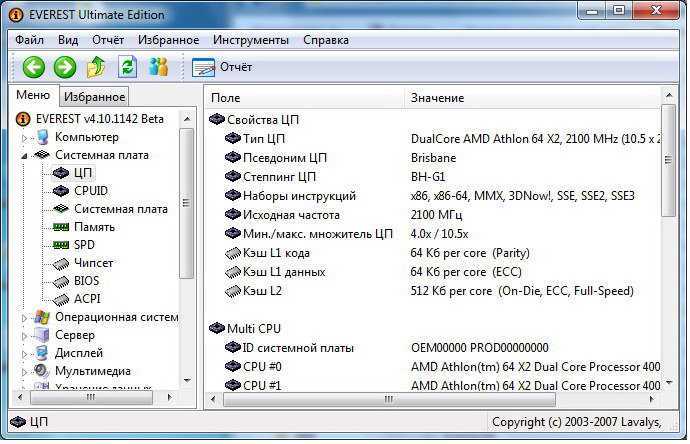Select the Компьютер icon in tree
The image size is (690, 444).
42,137
